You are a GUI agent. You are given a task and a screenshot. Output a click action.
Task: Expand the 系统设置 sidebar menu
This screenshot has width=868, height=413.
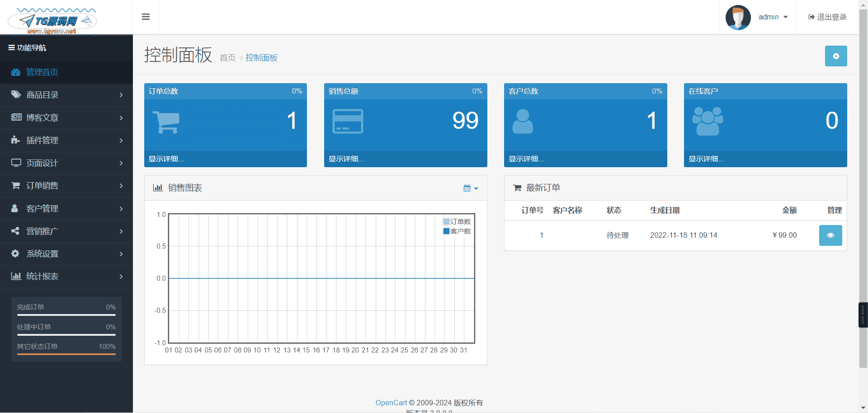pyautogui.click(x=66, y=254)
